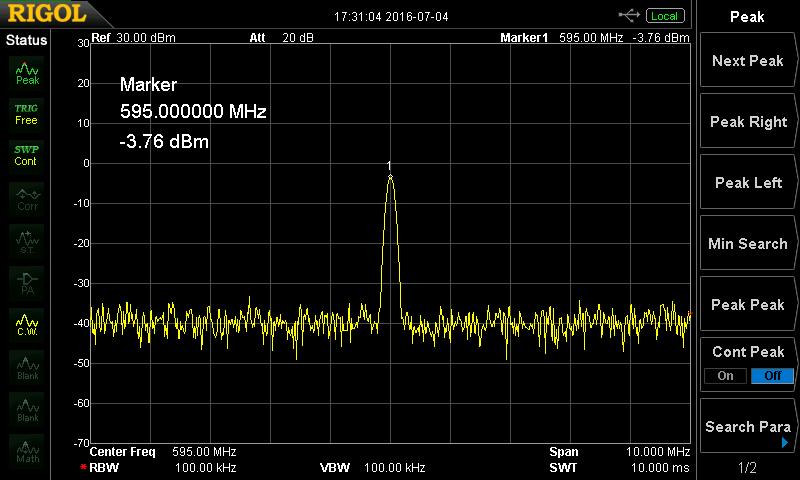The height and width of the screenshot is (480, 800).
Task: Click marker 1 at the signal peak
Action: click(390, 176)
